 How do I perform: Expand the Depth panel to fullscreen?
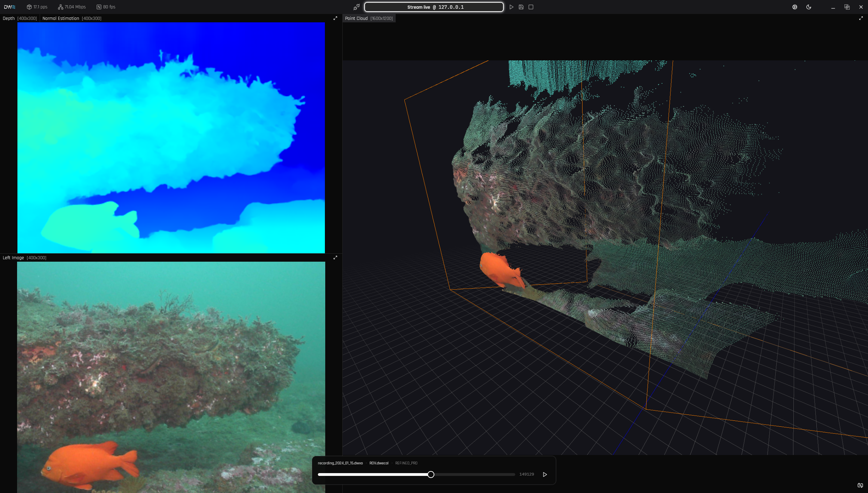pyautogui.click(x=335, y=18)
